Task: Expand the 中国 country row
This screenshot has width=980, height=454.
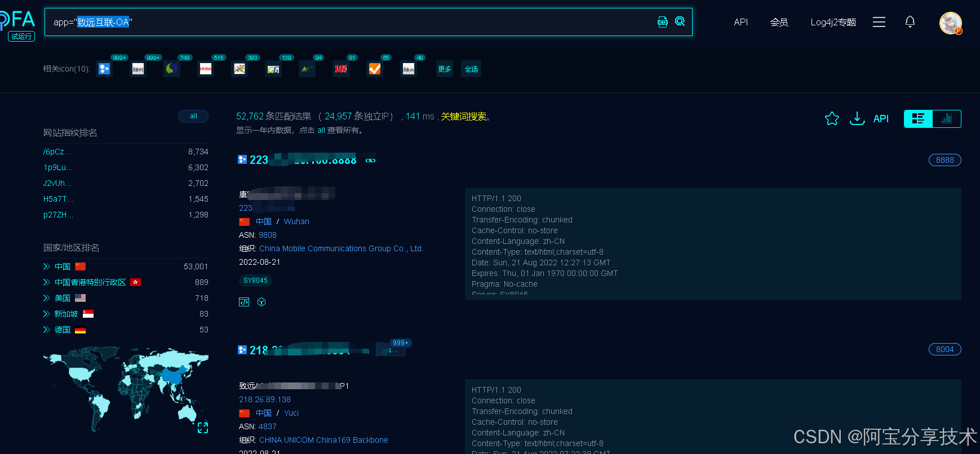Action: coord(47,266)
